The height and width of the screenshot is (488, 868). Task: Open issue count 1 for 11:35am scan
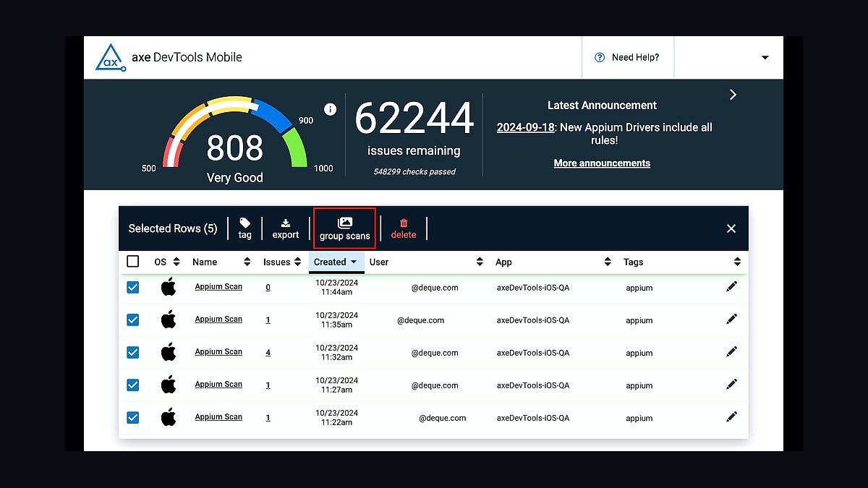[x=268, y=320]
